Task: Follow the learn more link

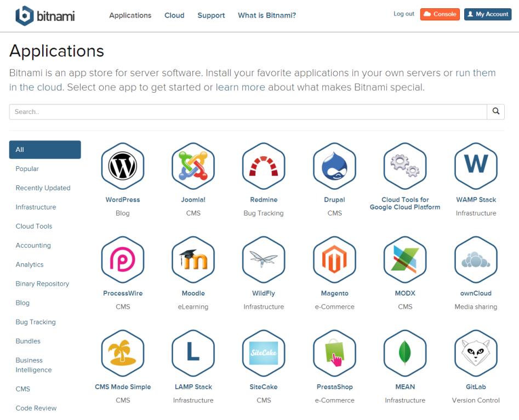Action: point(240,87)
